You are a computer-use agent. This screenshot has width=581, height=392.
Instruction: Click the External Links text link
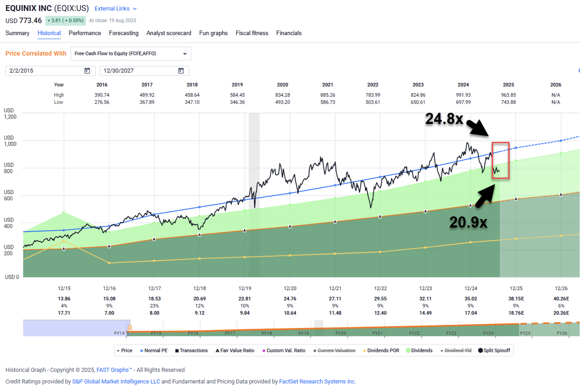click(112, 9)
